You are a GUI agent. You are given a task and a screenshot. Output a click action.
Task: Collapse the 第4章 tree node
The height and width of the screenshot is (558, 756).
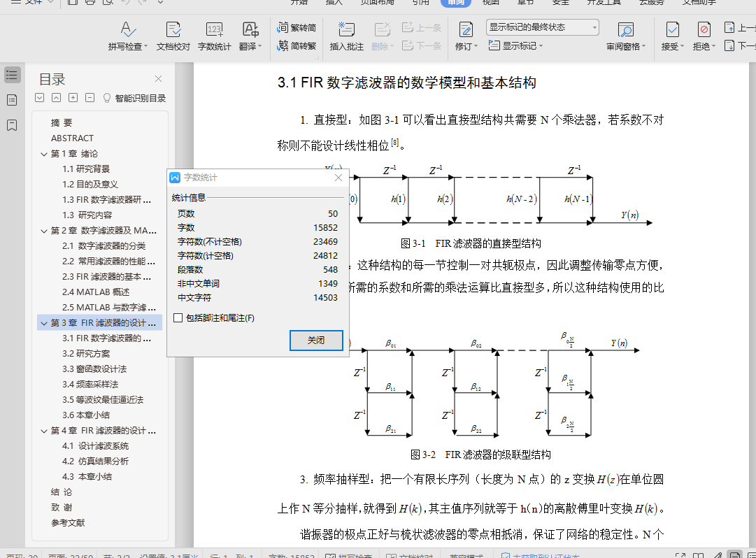coord(44,431)
